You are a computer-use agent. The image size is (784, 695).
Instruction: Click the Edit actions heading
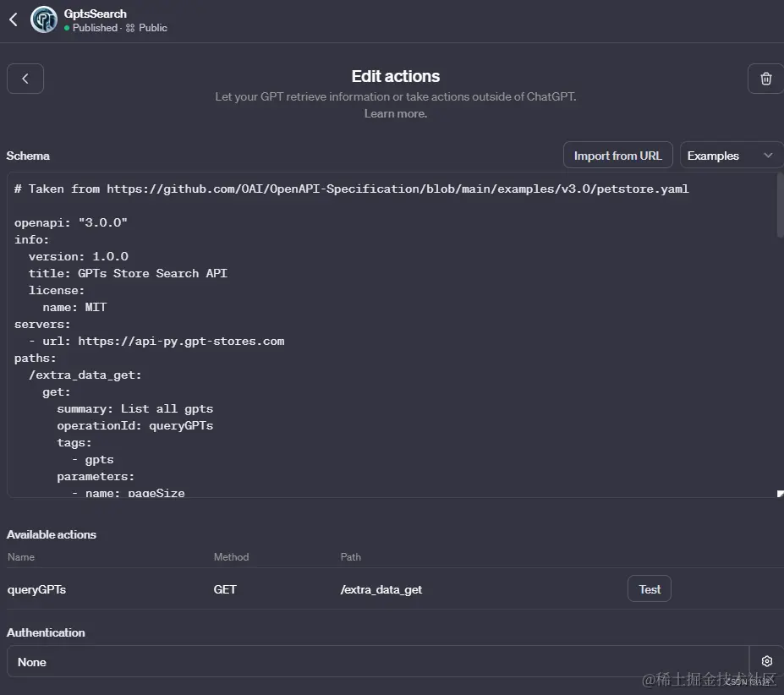click(396, 76)
